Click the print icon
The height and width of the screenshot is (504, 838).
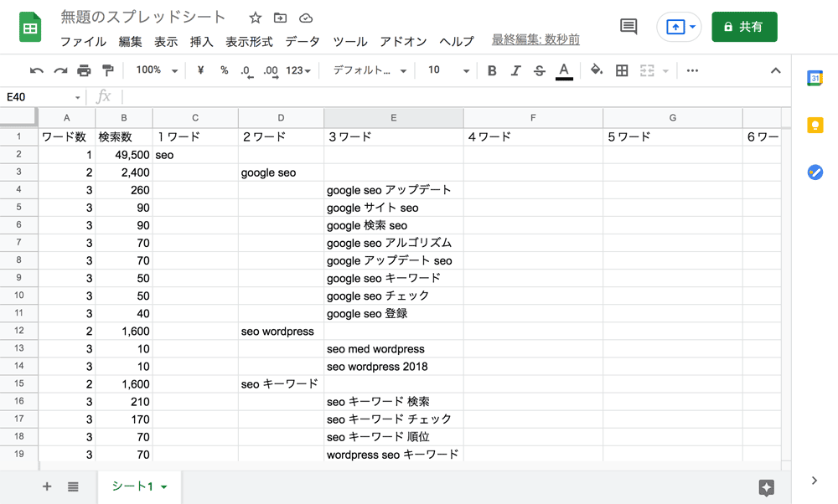click(x=84, y=70)
